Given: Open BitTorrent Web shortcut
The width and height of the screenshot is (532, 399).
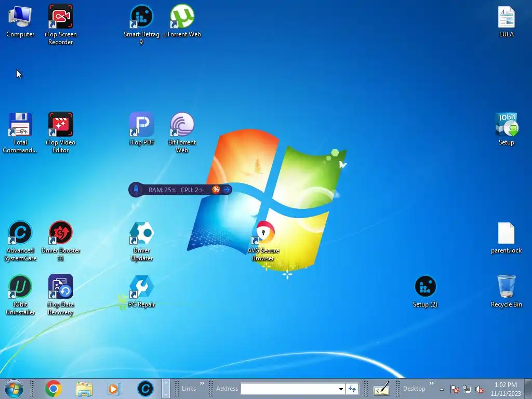Looking at the screenshot, I should tap(182, 133).
